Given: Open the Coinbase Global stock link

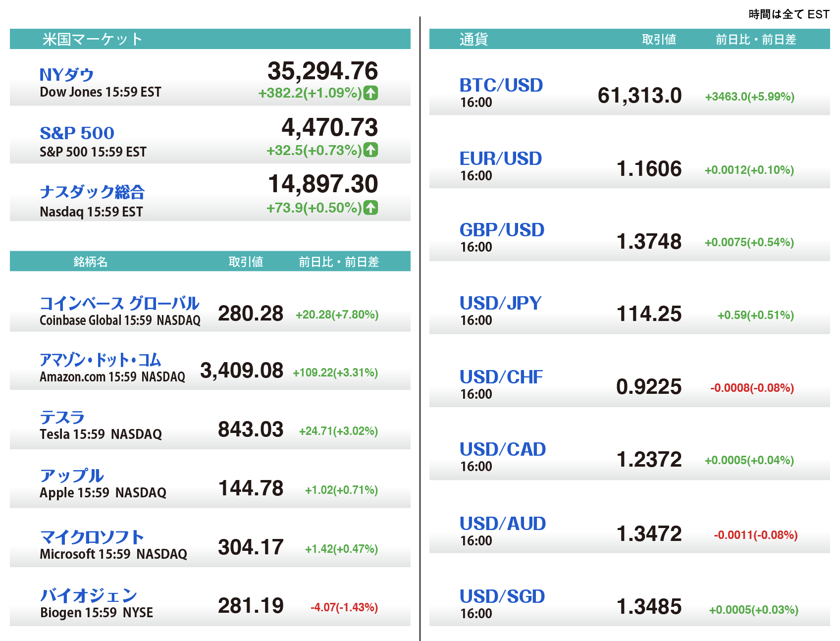Looking at the screenshot, I should [119, 303].
